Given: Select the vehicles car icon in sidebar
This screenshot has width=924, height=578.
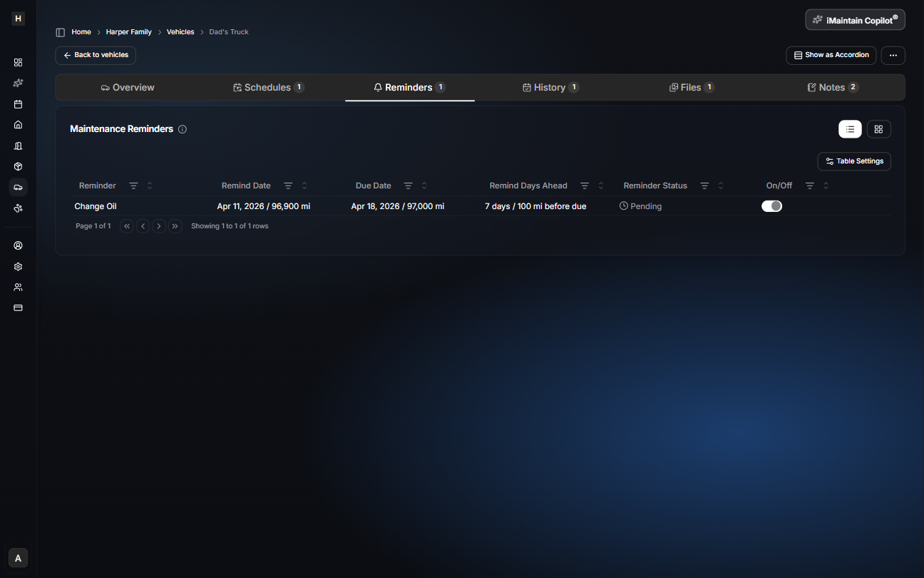Looking at the screenshot, I should pos(19,187).
